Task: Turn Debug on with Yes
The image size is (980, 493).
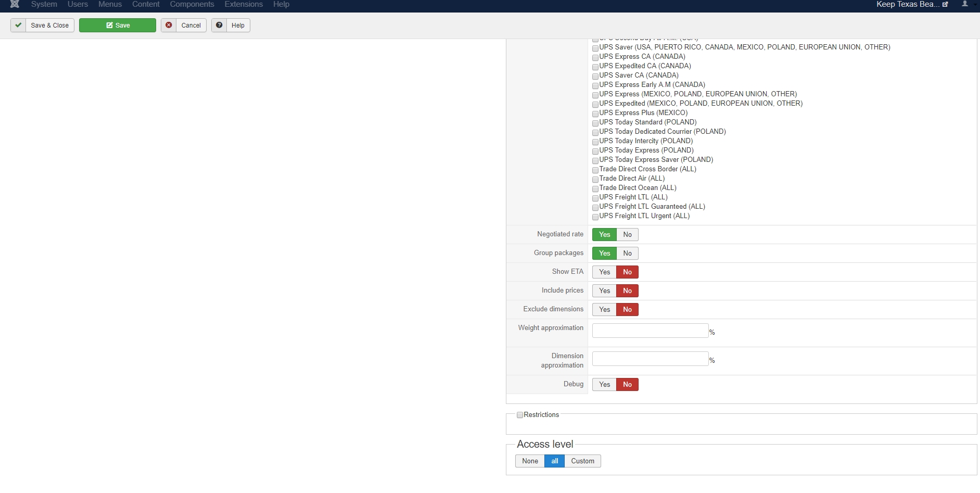Action: click(x=604, y=385)
